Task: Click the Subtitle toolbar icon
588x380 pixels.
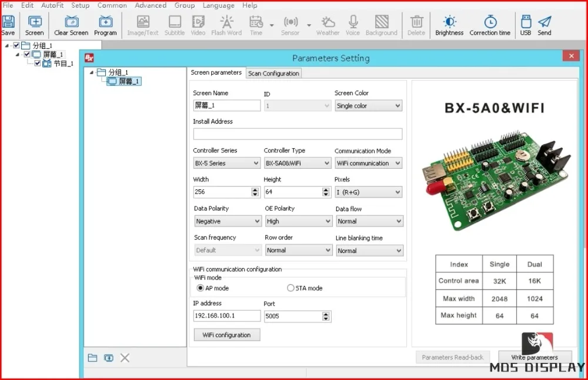Action: tap(175, 25)
